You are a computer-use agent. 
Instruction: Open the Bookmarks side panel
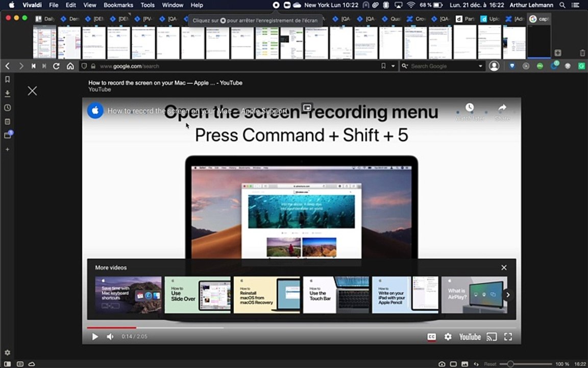(x=8, y=79)
